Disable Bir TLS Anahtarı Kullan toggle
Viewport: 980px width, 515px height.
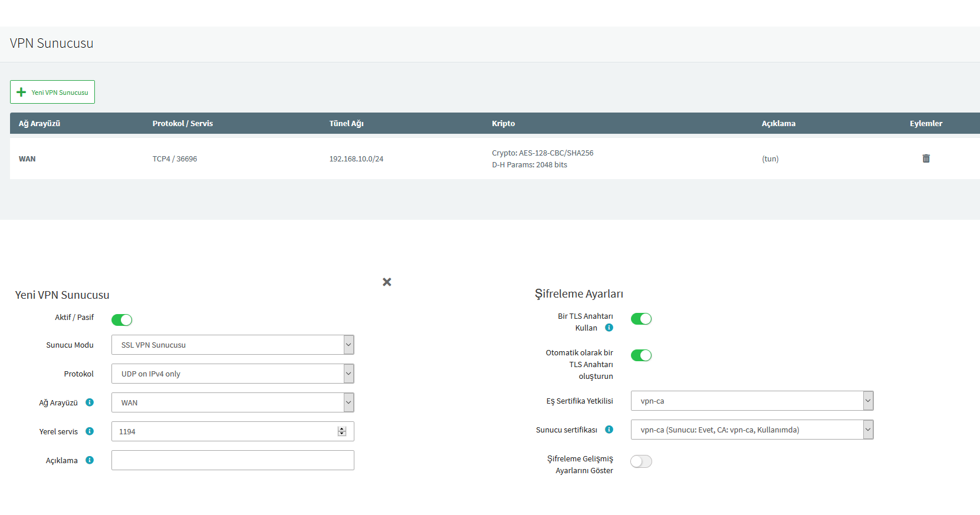[x=641, y=319]
